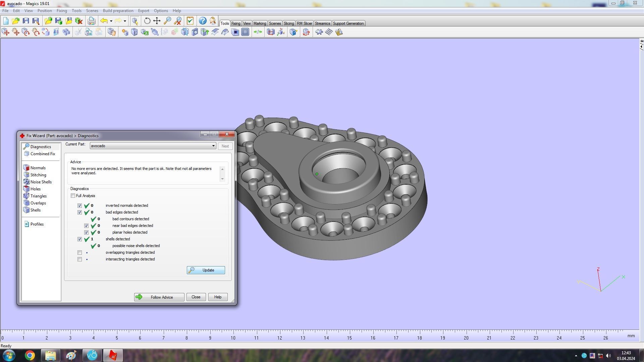Uncheck inverted normals detected checkbox
Viewport: 644px width, 362px height.
pos(79,206)
